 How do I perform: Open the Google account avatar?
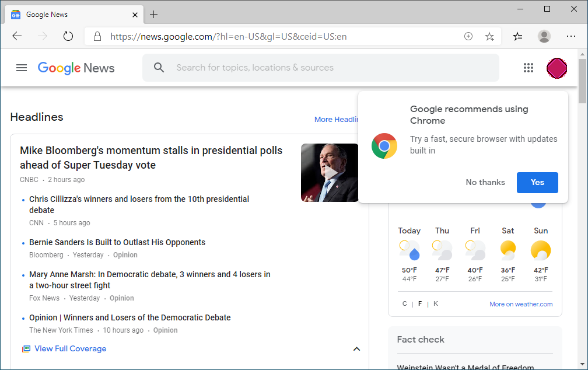tap(556, 68)
